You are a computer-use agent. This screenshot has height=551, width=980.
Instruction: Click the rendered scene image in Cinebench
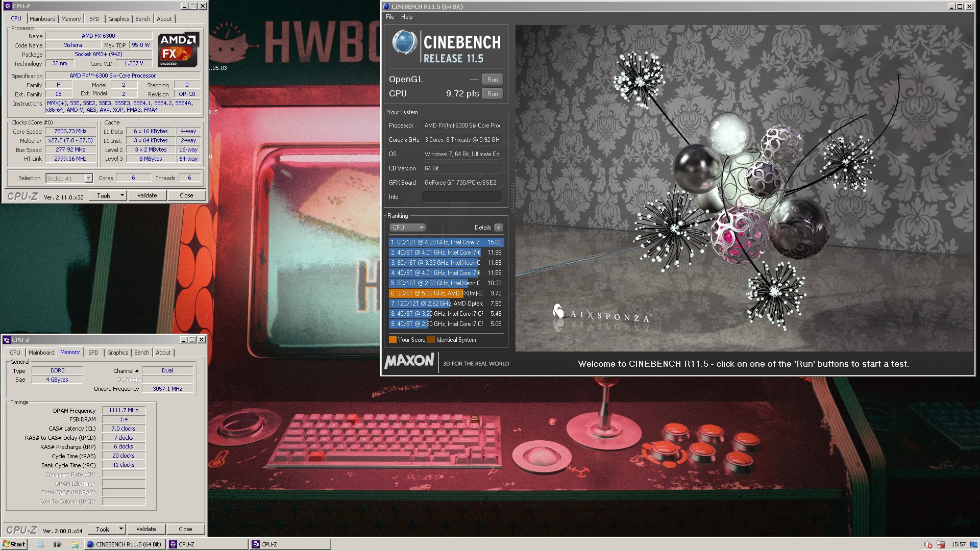coord(745,188)
